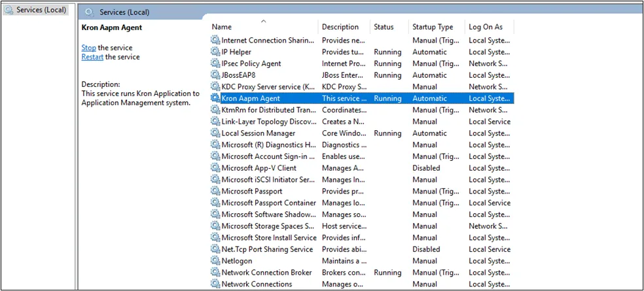
Task: Click the IPsec Policy Agent gear icon
Action: tap(215, 63)
